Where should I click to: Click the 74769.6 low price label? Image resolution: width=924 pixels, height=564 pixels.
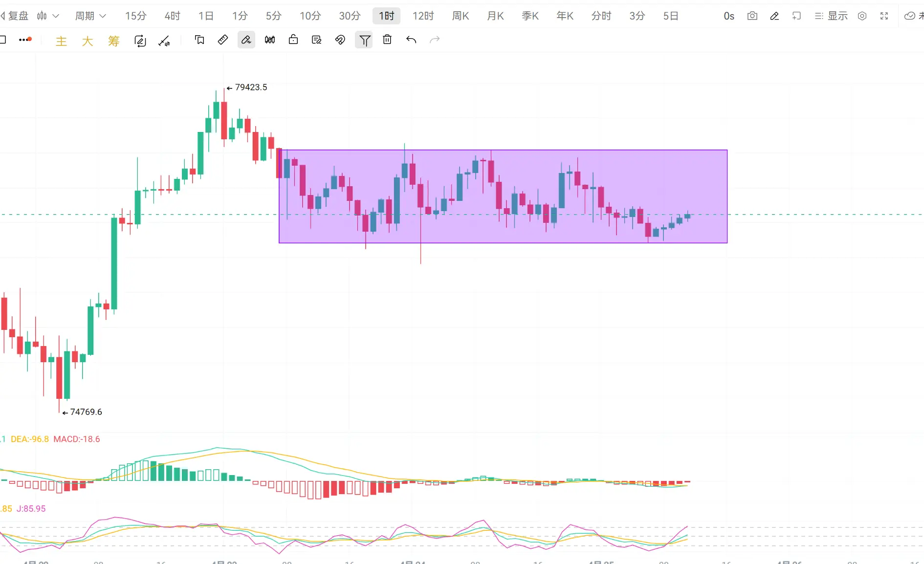click(86, 412)
